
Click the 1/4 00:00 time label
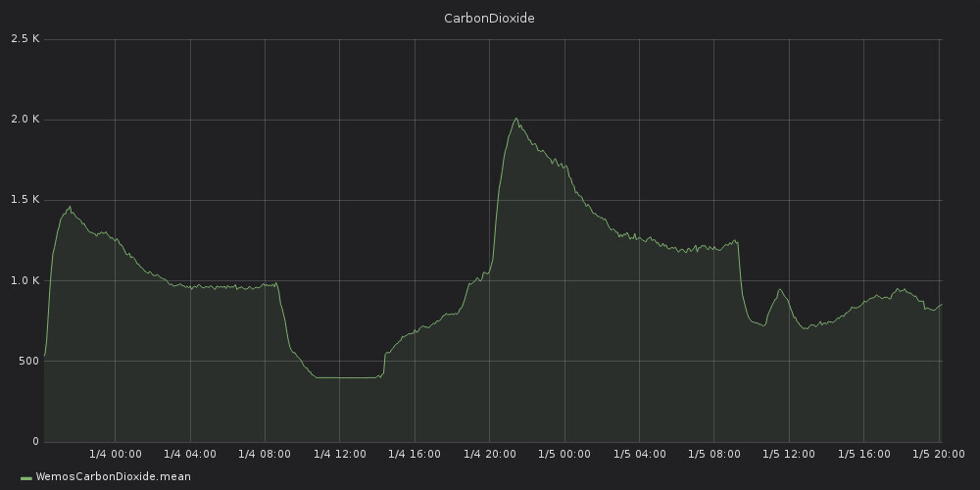[x=115, y=454]
